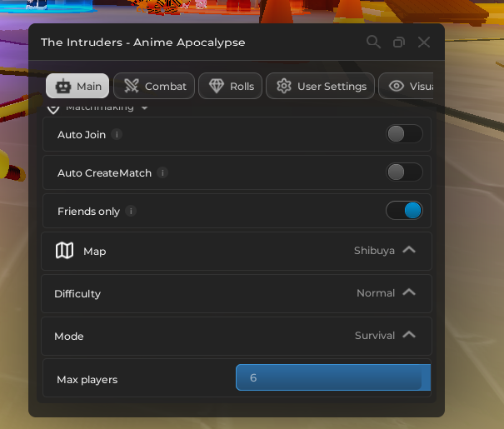The height and width of the screenshot is (429, 504).
Task: Show info for Friends only
Action: (x=131, y=211)
